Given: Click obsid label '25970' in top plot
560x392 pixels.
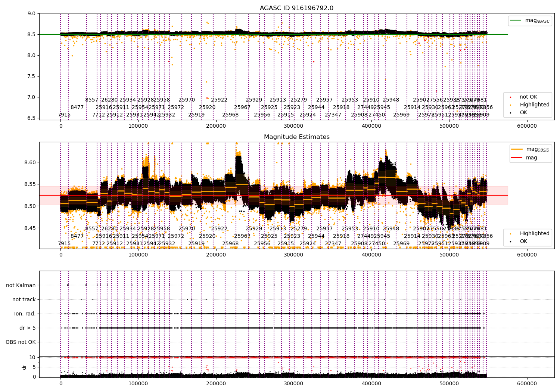Looking at the screenshot, I should 187,100.
